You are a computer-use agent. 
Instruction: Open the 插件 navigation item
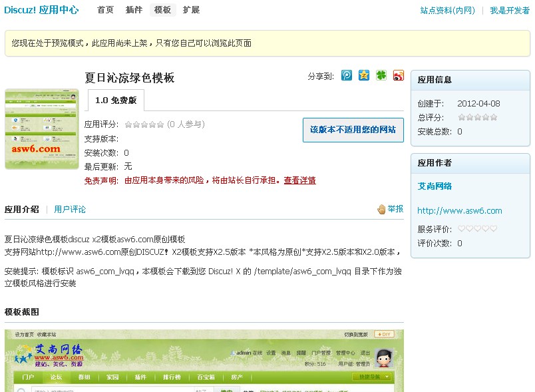134,10
